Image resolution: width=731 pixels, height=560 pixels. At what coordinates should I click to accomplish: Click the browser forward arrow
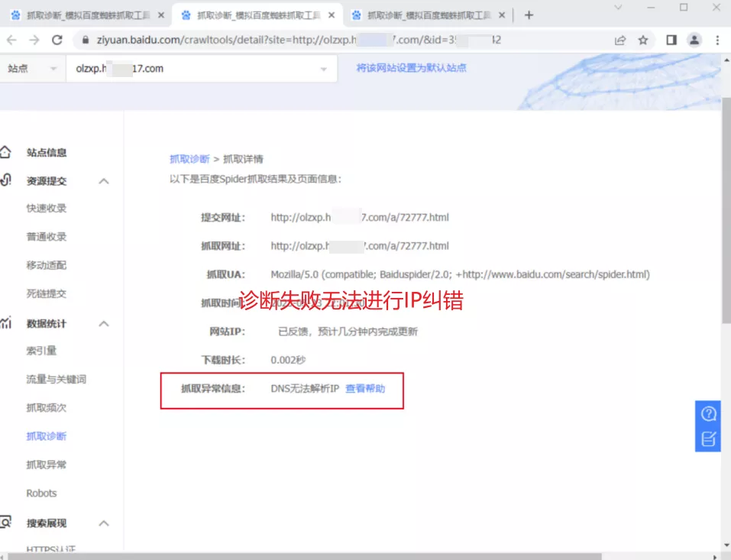pyautogui.click(x=34, y=40)
